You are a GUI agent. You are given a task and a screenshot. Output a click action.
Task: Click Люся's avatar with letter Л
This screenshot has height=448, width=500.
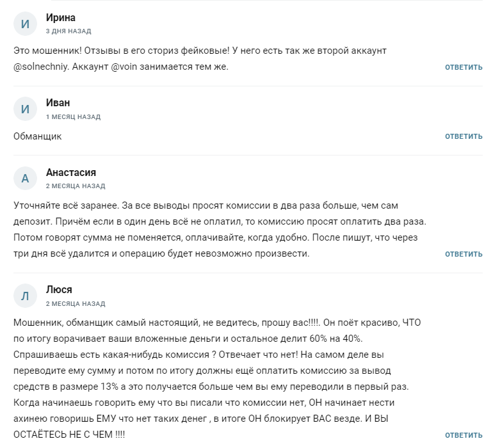pos(25,296)
